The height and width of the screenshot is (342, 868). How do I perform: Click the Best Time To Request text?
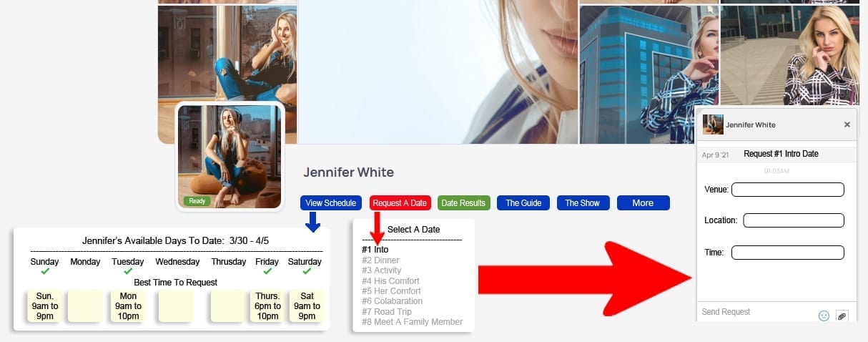pos(176,283)
